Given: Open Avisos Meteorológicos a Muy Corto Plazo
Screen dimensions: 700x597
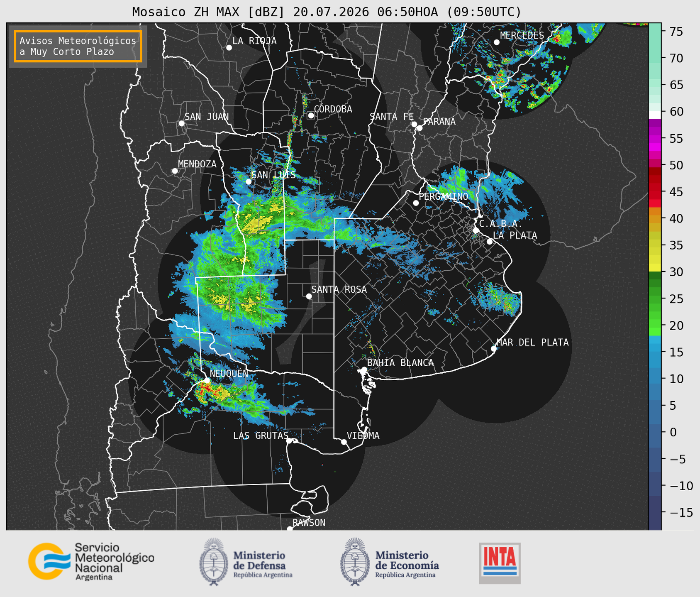Looking at the screenshot, I should (78, 46).
